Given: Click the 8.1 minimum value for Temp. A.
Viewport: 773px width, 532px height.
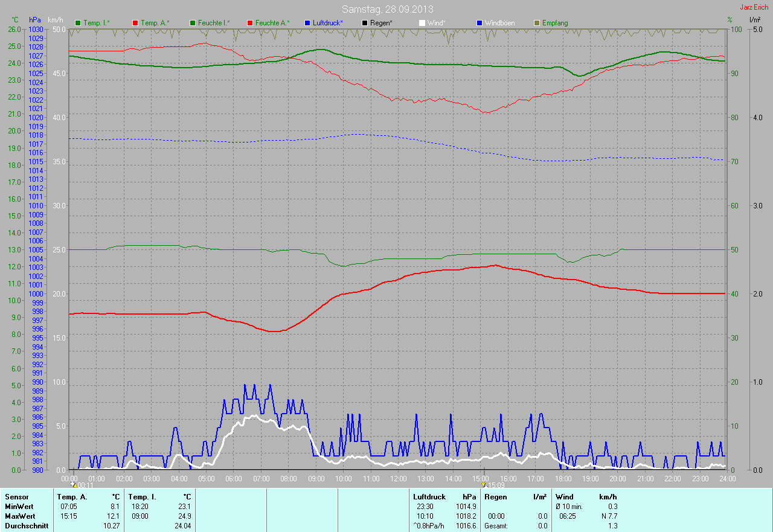Looking at the screenshot, I should coord(115,507).
